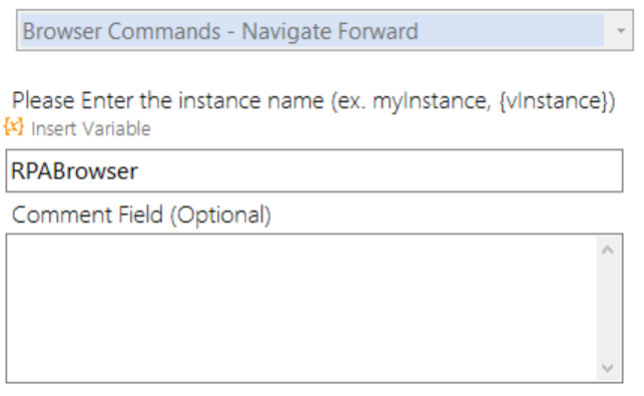Click on the RPABrowser text
The image size is (644, 396).
(74, 171)
